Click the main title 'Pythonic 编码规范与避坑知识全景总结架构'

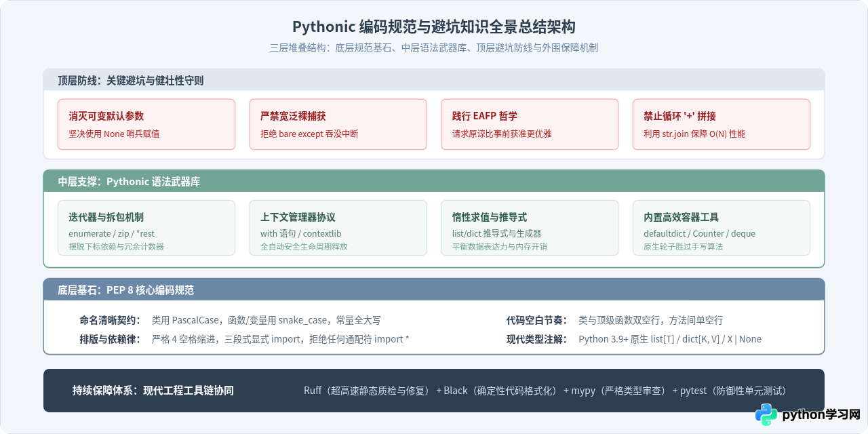[434, 26]
